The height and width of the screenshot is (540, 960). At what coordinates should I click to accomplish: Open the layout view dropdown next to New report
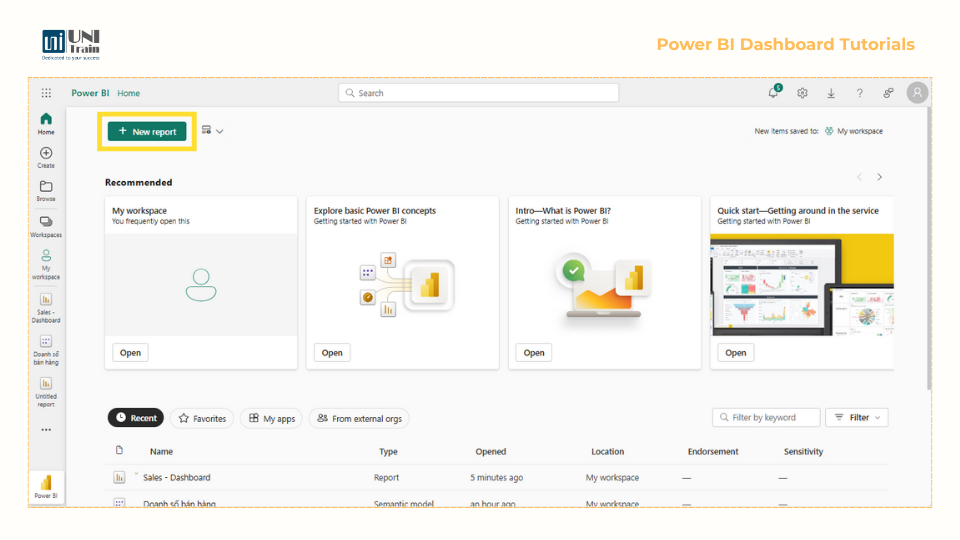tap(212, 130)
